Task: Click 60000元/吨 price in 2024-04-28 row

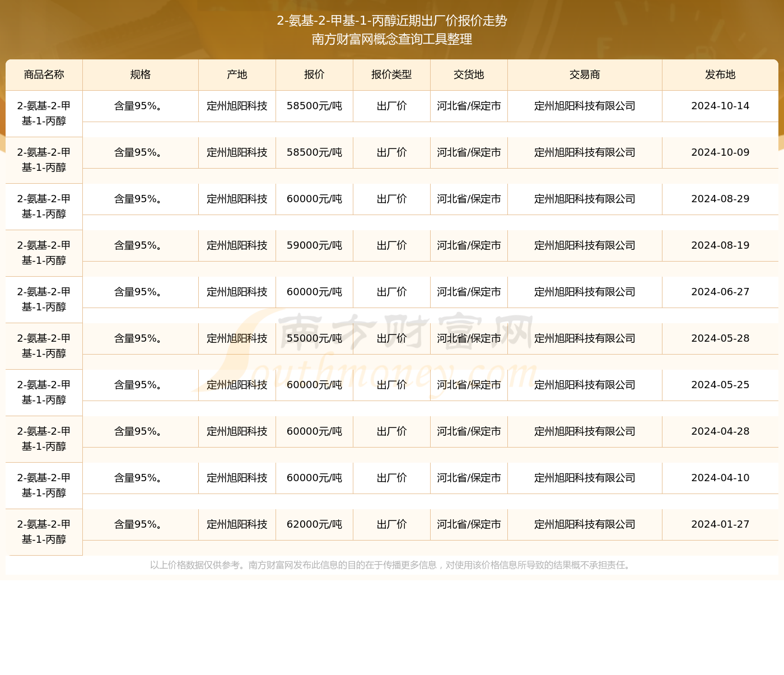Action: [314, 431]
